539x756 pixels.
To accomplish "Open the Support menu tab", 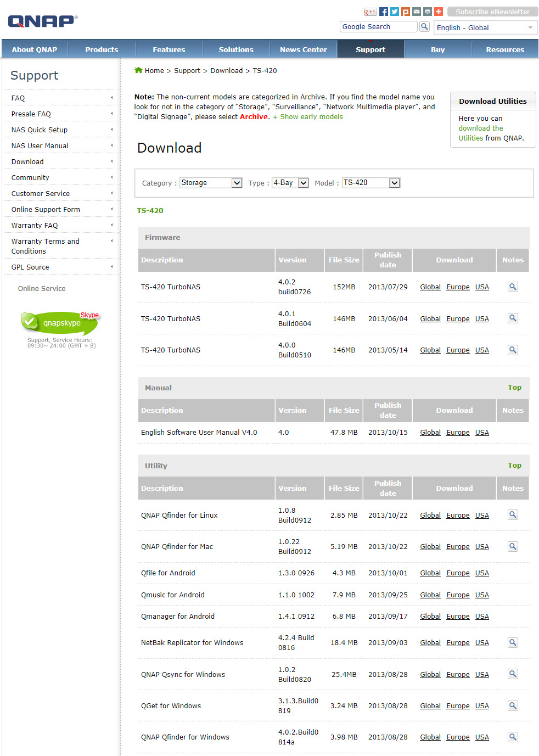I will point(370,49).
